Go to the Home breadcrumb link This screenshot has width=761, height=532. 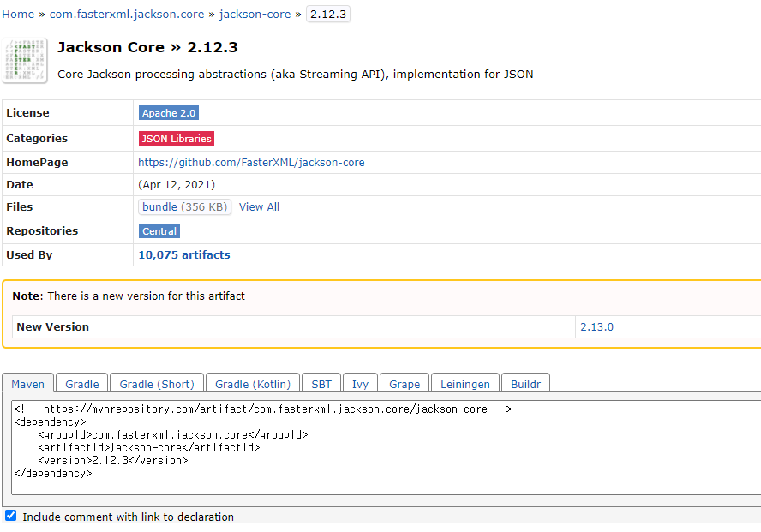(x=18, y=14)
